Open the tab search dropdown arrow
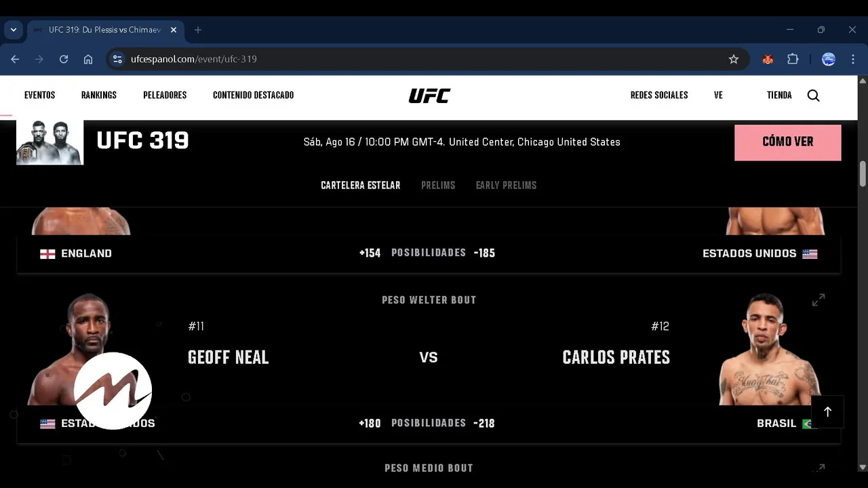Screen dimensions: 868x488 click(x=14, y=30)
